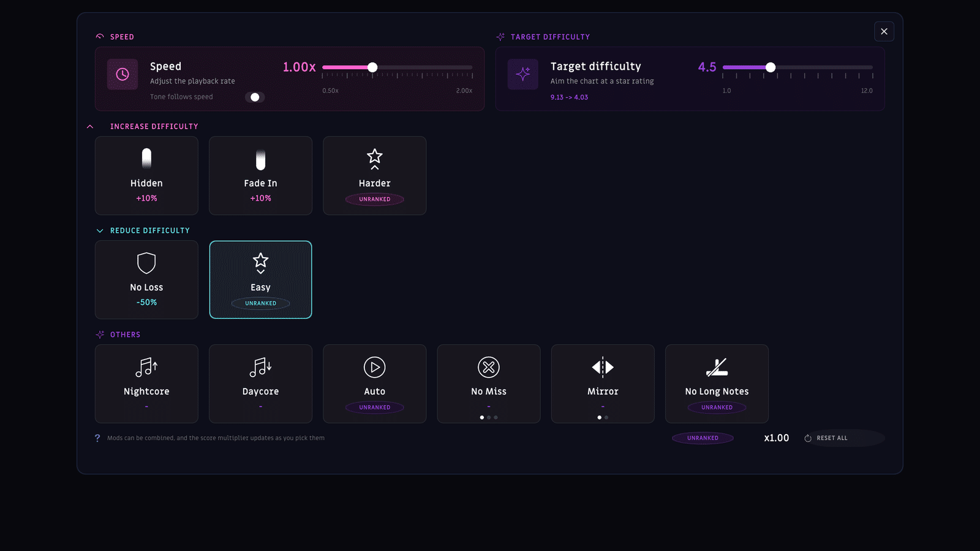Screen dimensions: 980x551
Task: Click the Speed section header icon
Action: (x=100, y=37)
